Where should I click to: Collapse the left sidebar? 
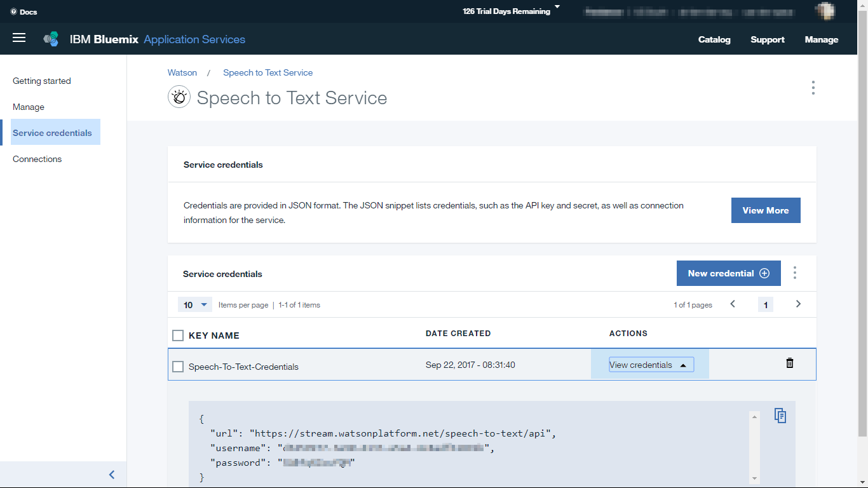(112, 475)
